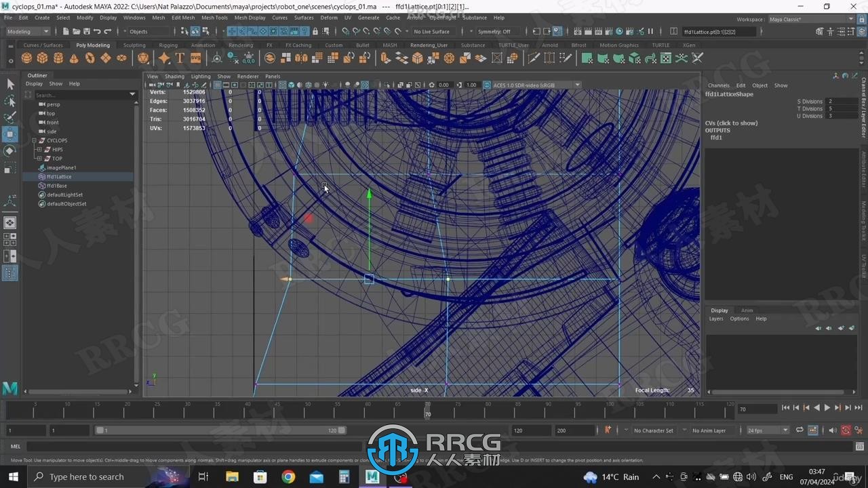This screenshot has width=868, height=488.
Task: Activate the Scale tool in toolbox
Action: coord(10,167)
